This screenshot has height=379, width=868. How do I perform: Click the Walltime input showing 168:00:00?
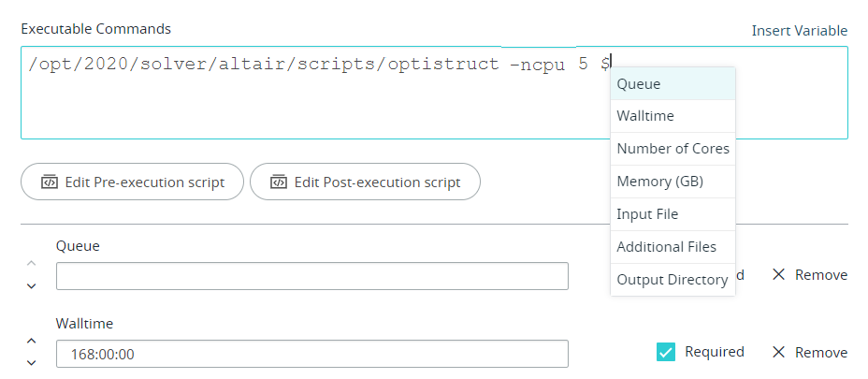click(311, 354)
